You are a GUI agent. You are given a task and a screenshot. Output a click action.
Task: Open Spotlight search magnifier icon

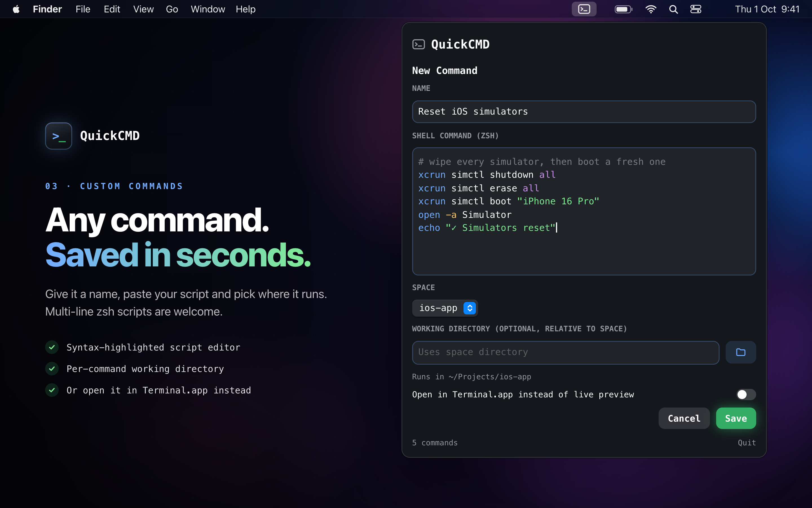pos(673,9)
